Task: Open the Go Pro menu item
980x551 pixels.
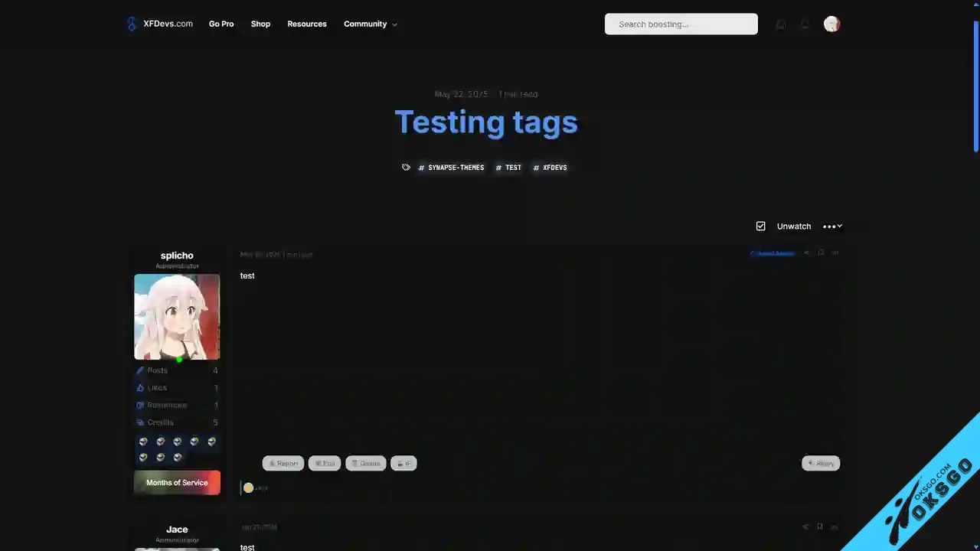Action: 221,24
